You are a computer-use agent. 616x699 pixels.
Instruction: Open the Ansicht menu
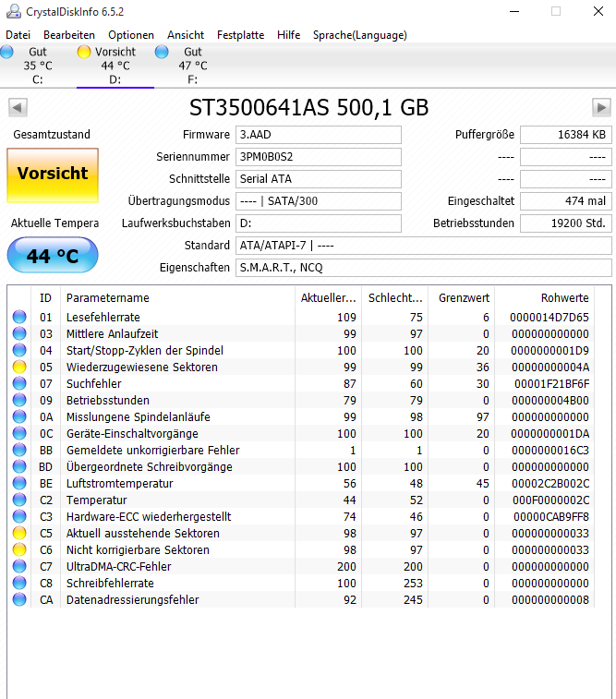tap(186, 35)
